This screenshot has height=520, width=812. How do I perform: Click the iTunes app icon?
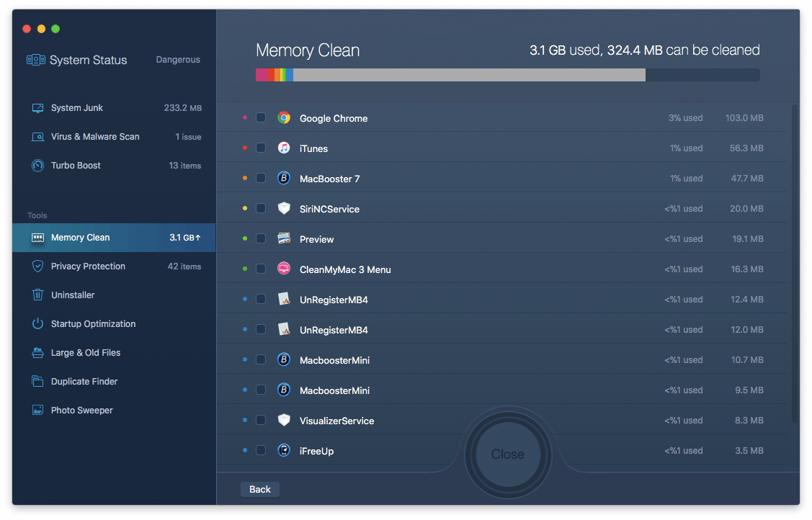click(x=284, y=148)
